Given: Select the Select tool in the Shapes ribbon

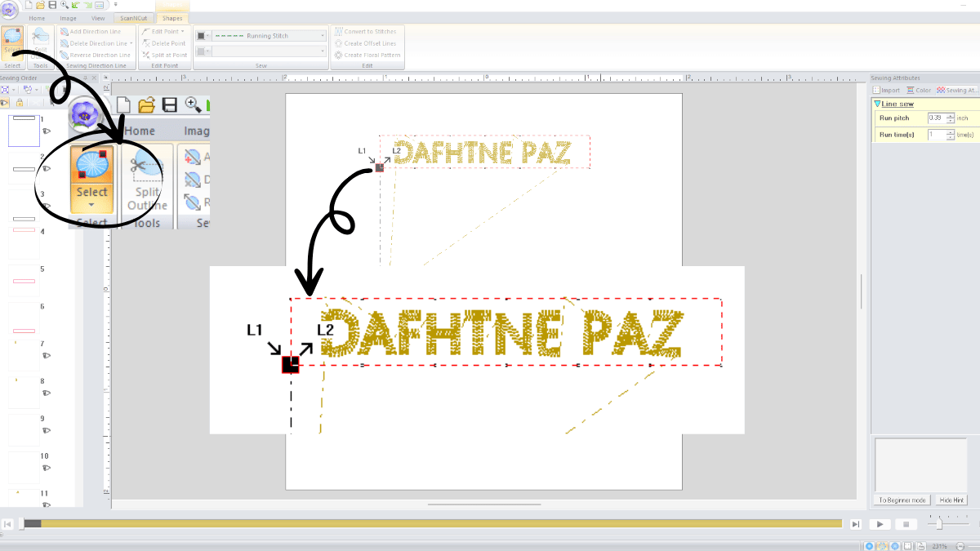Looking at the screenshot, I should 12,39.
